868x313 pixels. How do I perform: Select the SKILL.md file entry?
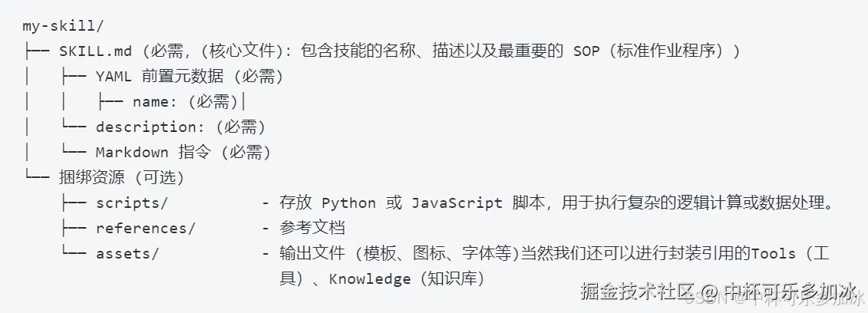tap(95, 51)
